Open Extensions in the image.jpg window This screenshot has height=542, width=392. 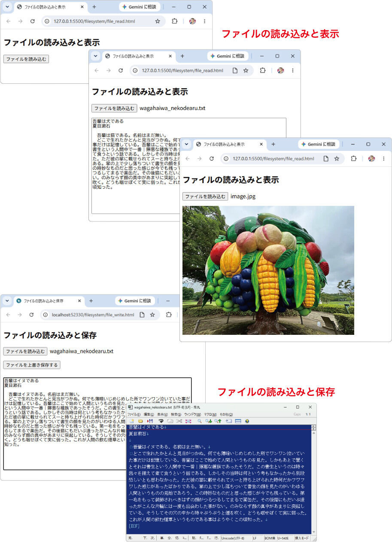[x=353, y=159]
